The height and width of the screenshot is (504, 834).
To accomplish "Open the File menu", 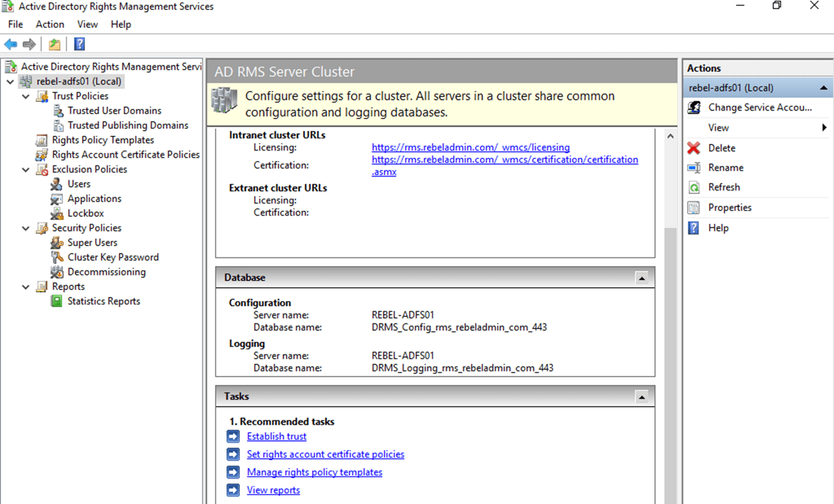I will coord(15,24).
